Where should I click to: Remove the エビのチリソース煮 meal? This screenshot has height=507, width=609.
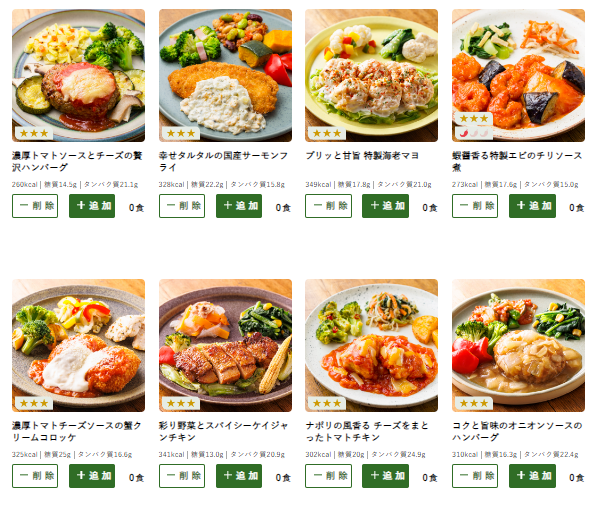click(x=475, y=206)
